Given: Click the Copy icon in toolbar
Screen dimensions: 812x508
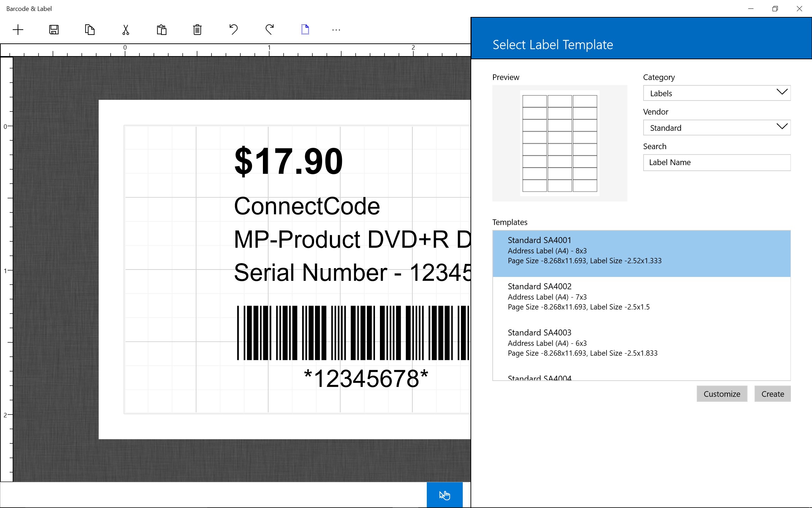Looking at the screenshot, I should pyautogui.click(x=90, y=30).
